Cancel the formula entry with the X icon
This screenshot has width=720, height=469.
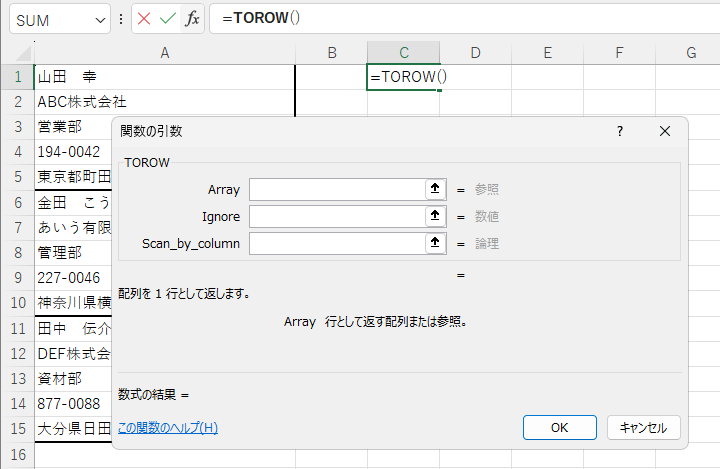point(144,19)
